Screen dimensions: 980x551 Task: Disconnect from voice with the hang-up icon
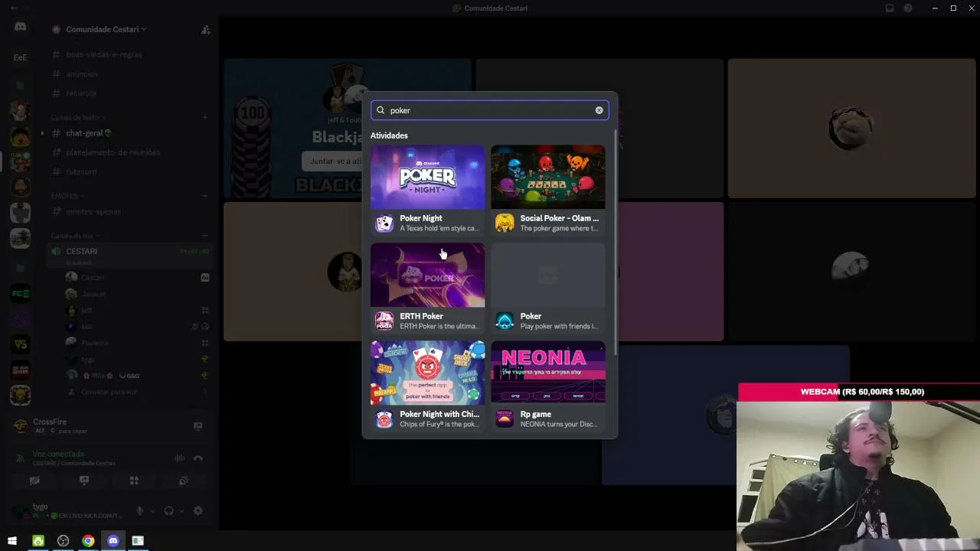tap(198, 458)
